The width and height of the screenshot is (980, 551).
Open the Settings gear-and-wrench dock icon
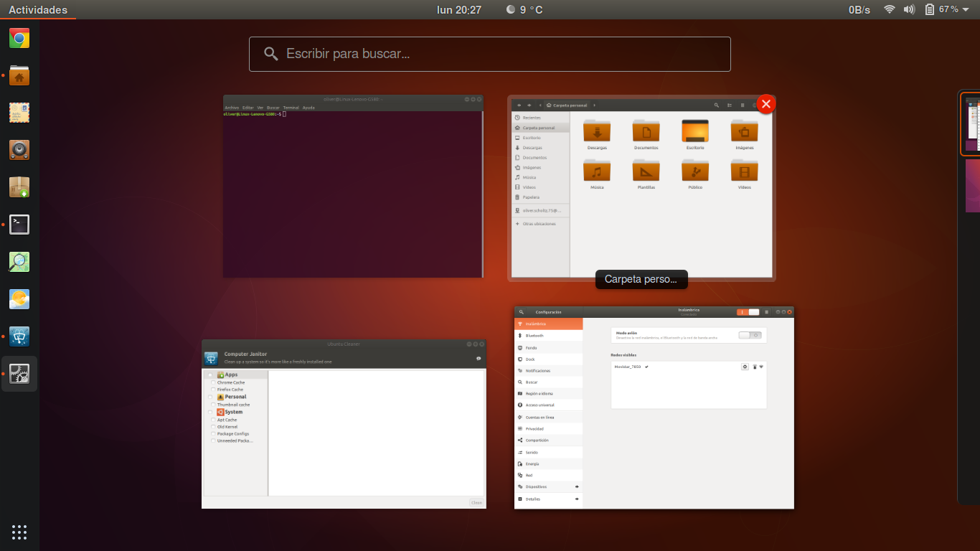point(19,374)
